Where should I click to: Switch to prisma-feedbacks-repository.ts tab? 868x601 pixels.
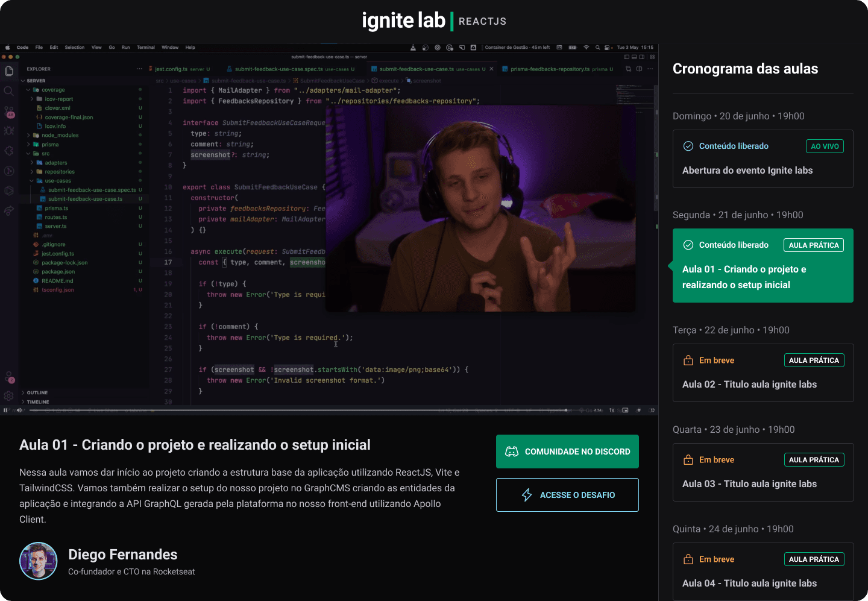558,69
